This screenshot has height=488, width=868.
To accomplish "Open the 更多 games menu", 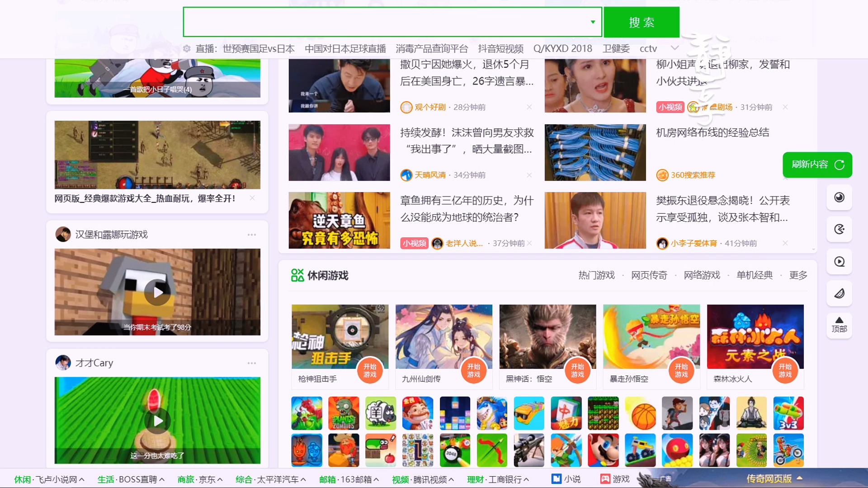I will coord(797,275).
